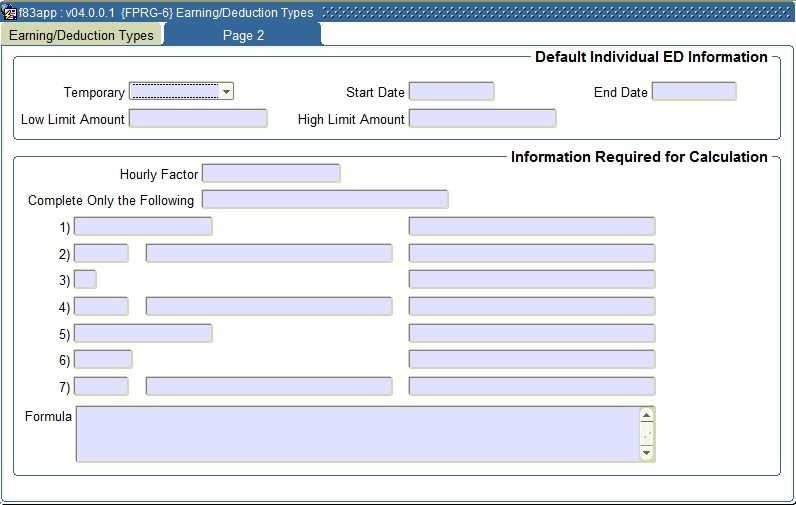
Task: Open the Temporary dropdown list
Action: [226, 92]
